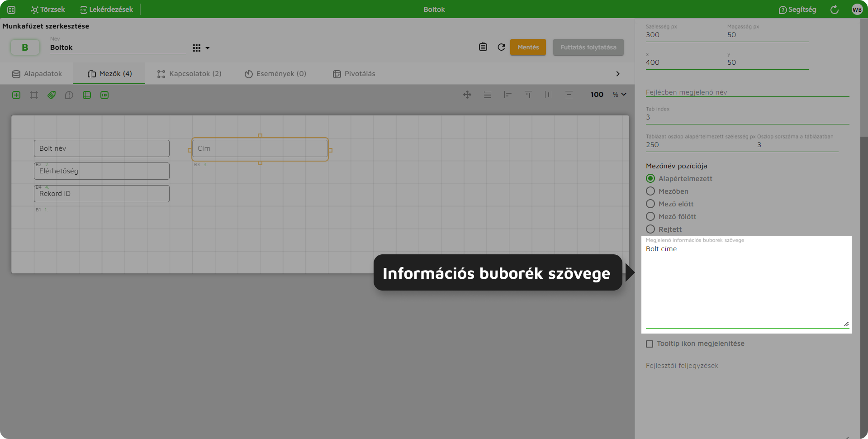Click the Szélesség px field with 300
868x439 pixels.
pyautogui.click(x=686, y=35)
